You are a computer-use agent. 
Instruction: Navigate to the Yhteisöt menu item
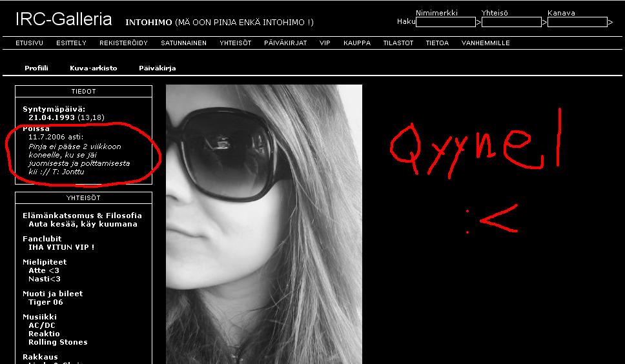(x=235, y=43)
